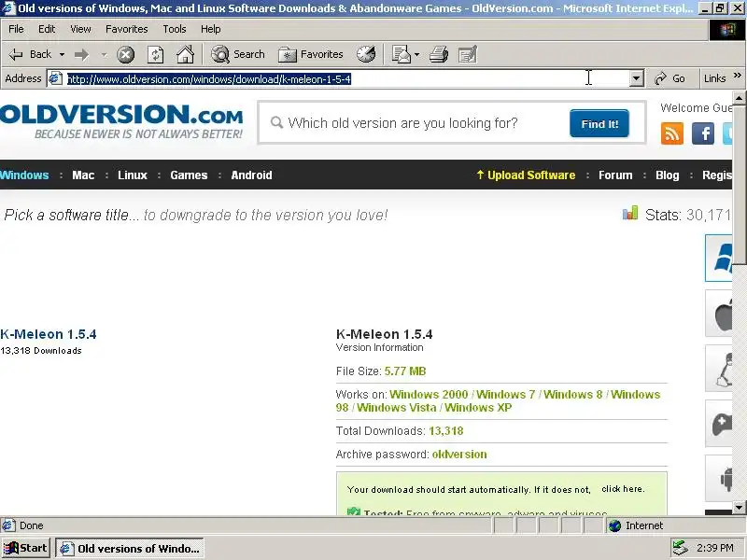This screenshot has width=747, height=560.
Task: Open the Android navigation link
Action: coord(251,175)
